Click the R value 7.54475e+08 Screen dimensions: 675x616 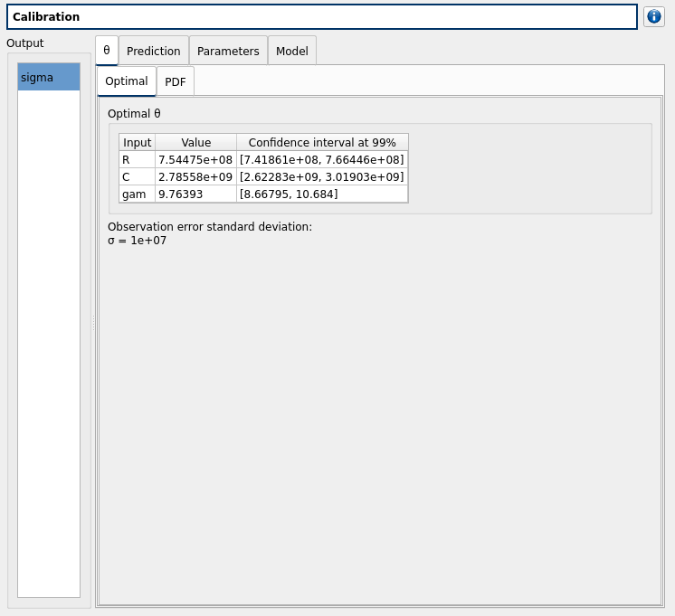point(195,160)
